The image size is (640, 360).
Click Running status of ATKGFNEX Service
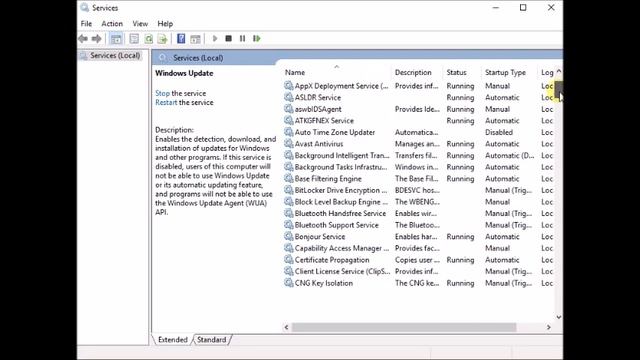click(x=460, y=120)
